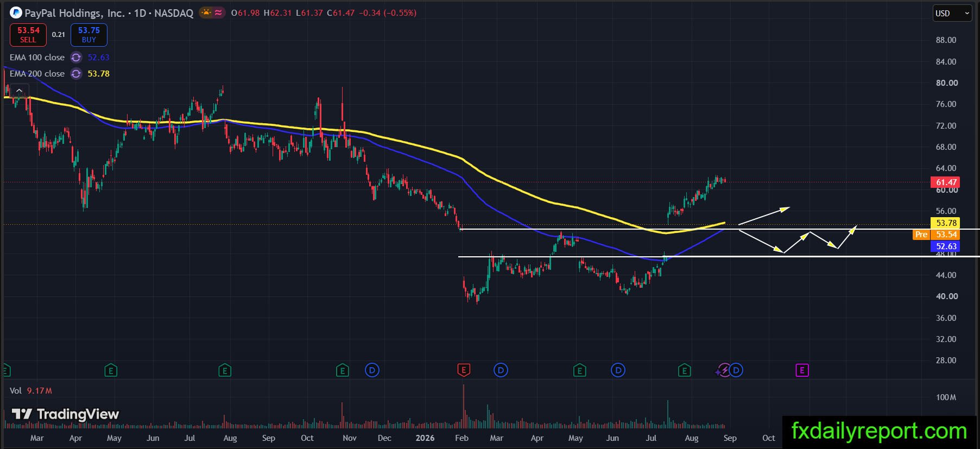980x449 pixels.
Task: Open the dividend marker near Sep 2026
Action: click(736, 370)
